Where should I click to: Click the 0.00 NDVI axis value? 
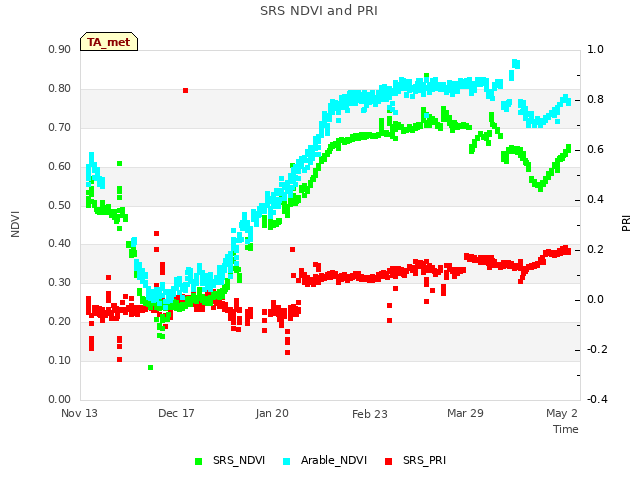[x=59, y=399]
